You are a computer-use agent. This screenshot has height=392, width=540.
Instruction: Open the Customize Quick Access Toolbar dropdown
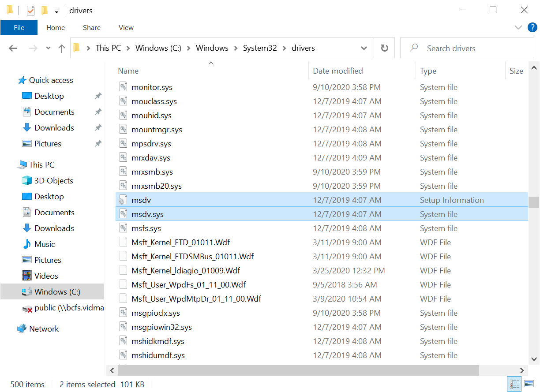[x=56, y=11]
